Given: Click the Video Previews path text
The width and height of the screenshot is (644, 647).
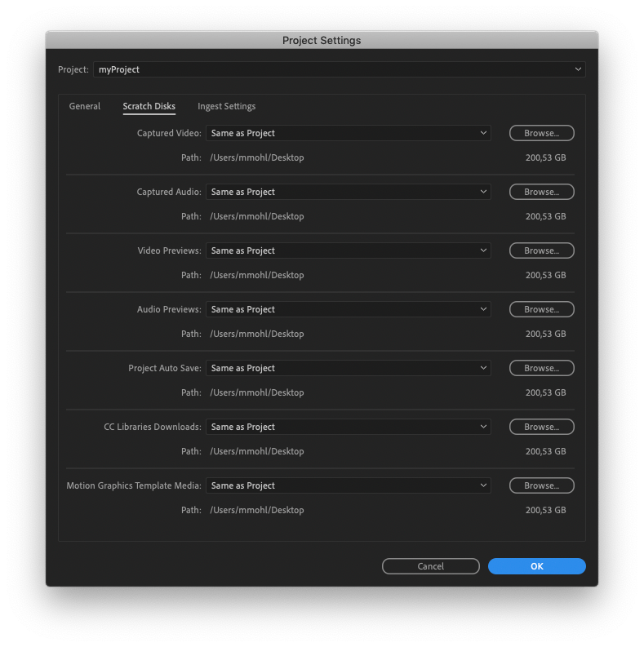Looking at the screenshot, I should (x=257, y=275).
